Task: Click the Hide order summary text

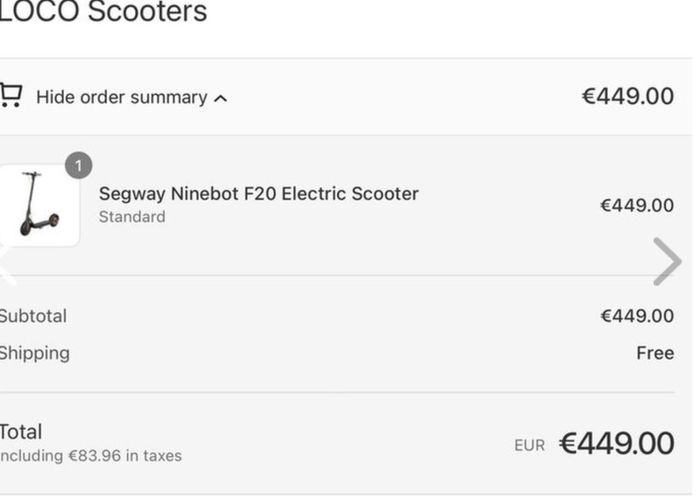Action: click(121, 97)
